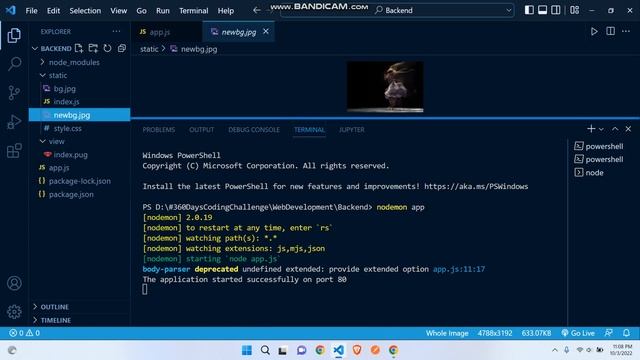Open the Windows Start button
640x360 pixels.
pos(247,350)
